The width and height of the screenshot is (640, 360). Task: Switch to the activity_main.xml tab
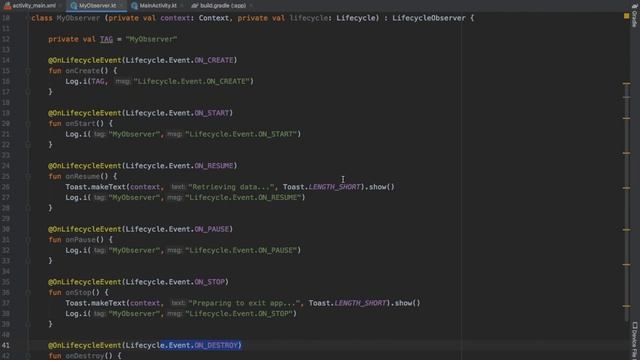[30, 5]
